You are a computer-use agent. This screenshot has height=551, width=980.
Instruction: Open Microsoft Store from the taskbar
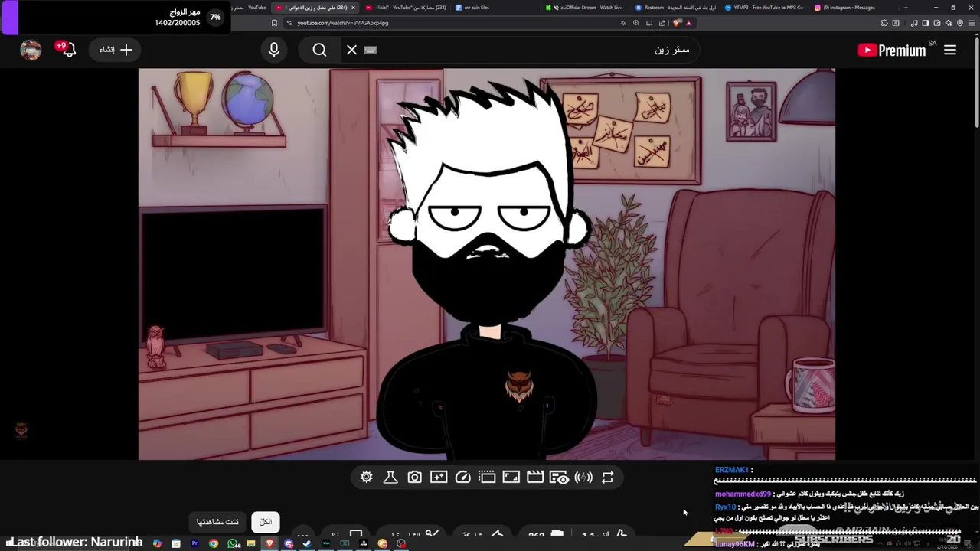click(x=176, y=543)
